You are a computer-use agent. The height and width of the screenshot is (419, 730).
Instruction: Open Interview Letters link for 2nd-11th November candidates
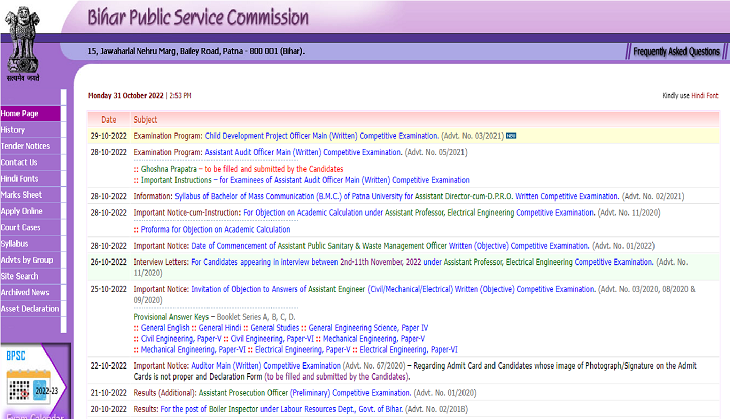pyautogui.click(x=422, y=262)
